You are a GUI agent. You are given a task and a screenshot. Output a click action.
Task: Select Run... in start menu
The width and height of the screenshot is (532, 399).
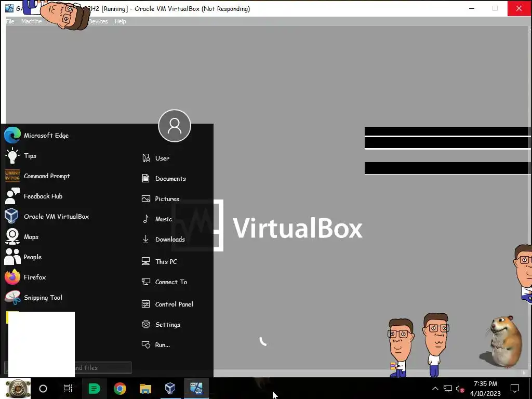pyautogui.click(x=156, y=345)
